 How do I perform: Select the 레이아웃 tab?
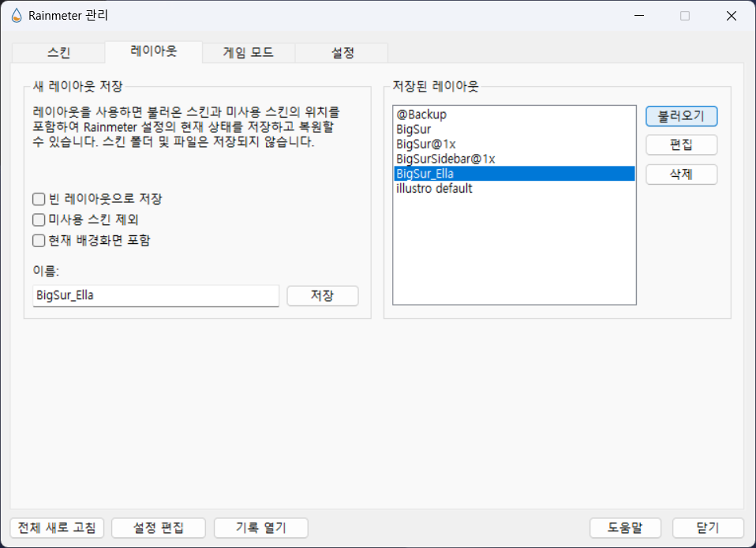[153, 51]
